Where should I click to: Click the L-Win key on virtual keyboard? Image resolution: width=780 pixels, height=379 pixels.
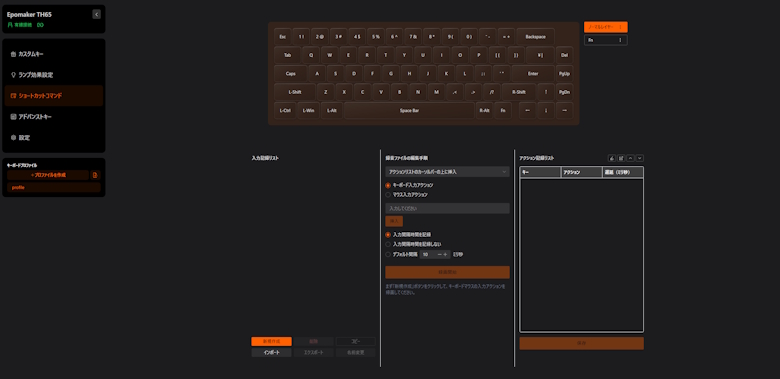(308, 110)
